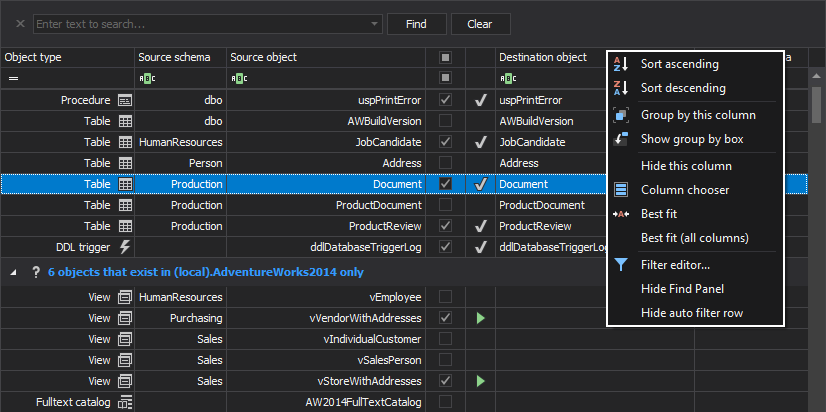The height and width of the screenshot is (412, 826).
Task: Click the HumanResources cell in JobCandidate row
Action: point(181,142)
